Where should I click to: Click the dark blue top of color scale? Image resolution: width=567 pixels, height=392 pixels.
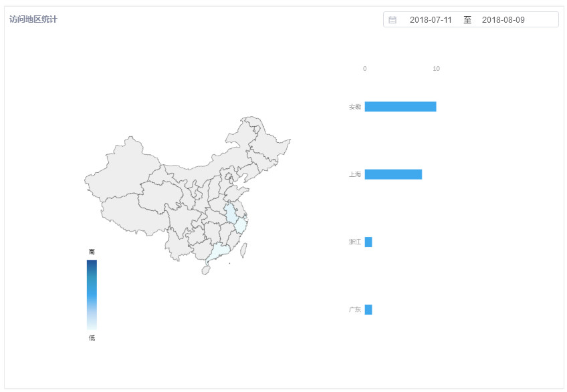pyautogui.click(x=92, y=263)
